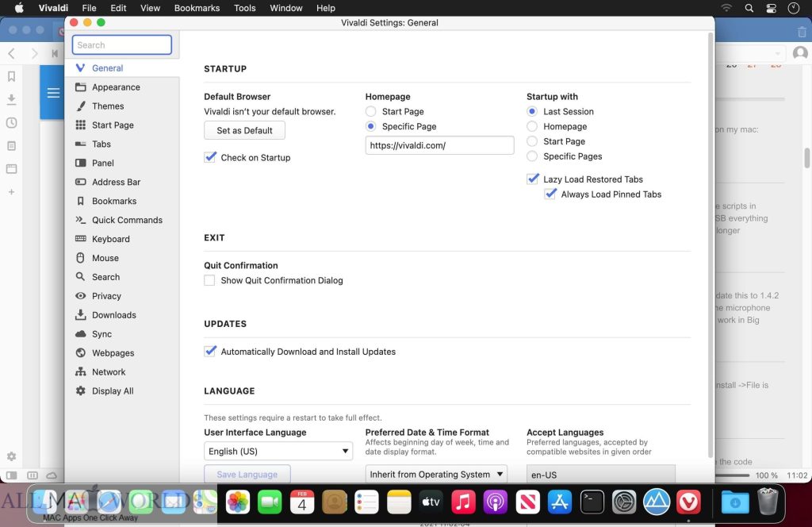Click the en-US accept languages entry
This screenshot has height=527, width=812.
coord(601,474)
